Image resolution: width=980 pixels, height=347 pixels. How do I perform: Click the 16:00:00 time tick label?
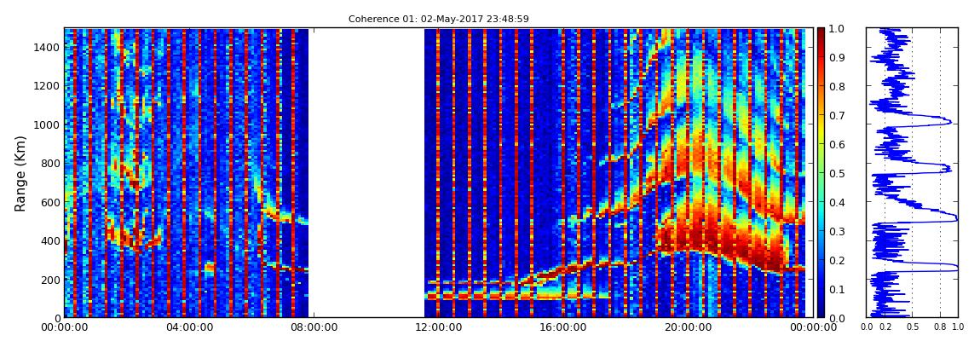[562, 327]
